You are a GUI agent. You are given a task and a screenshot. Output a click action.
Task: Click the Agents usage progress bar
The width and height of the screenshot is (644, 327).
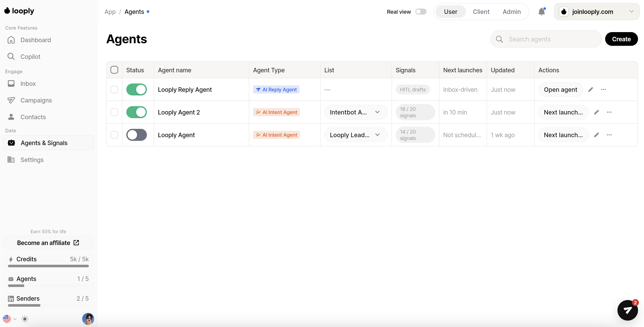point(48,285)
